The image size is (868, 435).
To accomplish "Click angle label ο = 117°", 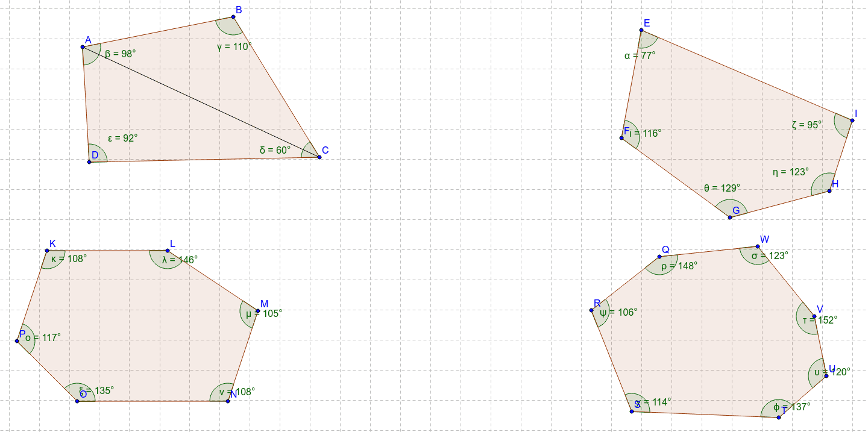I will click(x=43, y=337).
